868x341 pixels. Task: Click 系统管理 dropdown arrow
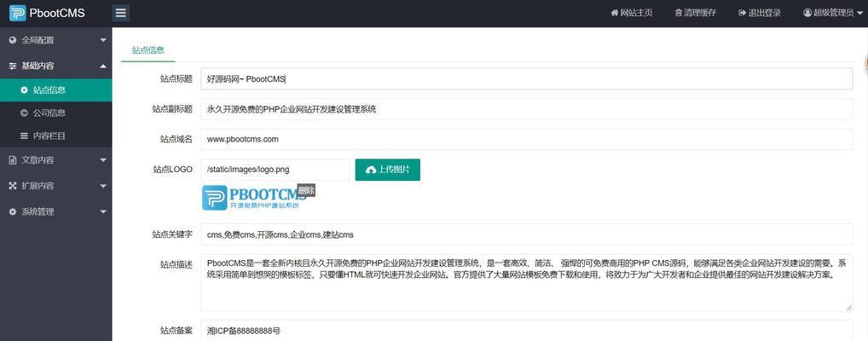[x=103, y=212]
